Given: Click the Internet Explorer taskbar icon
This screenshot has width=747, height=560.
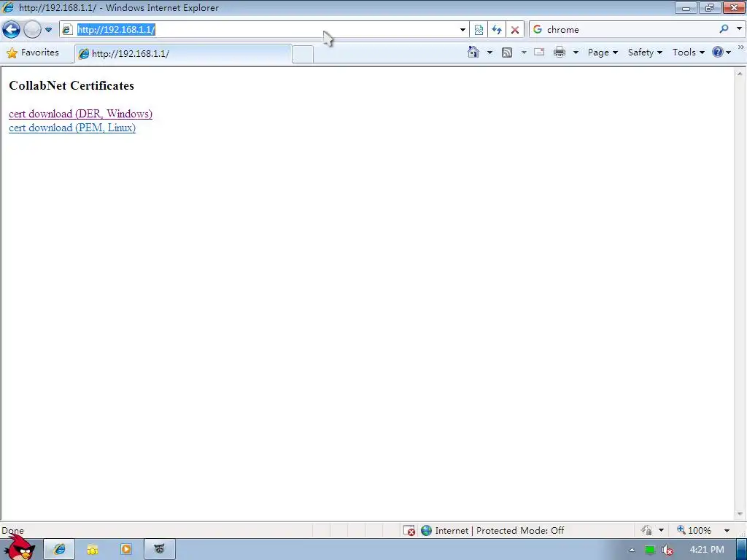Looking at the screenshot, I should (60, 549).
